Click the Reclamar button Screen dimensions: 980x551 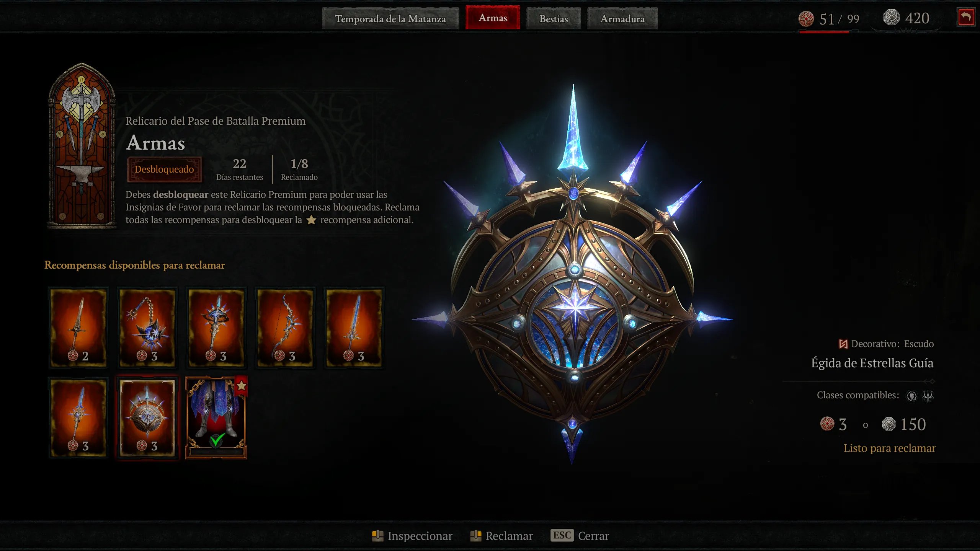[x=501, y=536]
